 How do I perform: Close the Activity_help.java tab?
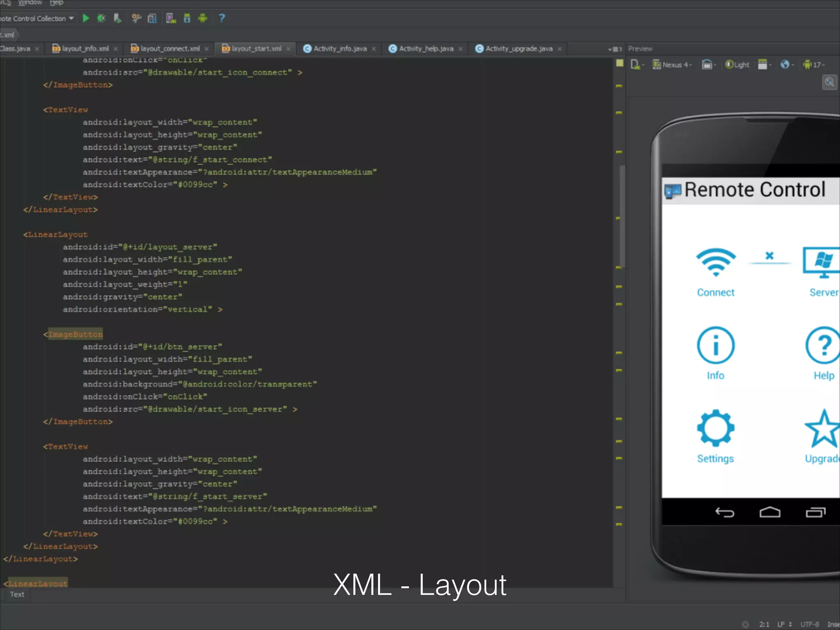coord(460,49)
